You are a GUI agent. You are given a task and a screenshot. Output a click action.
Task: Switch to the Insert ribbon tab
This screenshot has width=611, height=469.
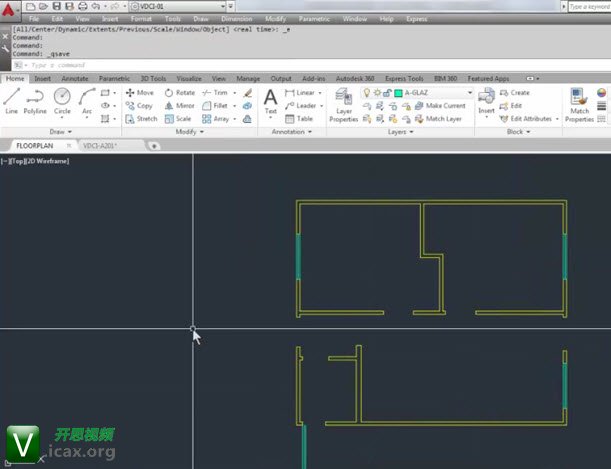click(42, 79)
